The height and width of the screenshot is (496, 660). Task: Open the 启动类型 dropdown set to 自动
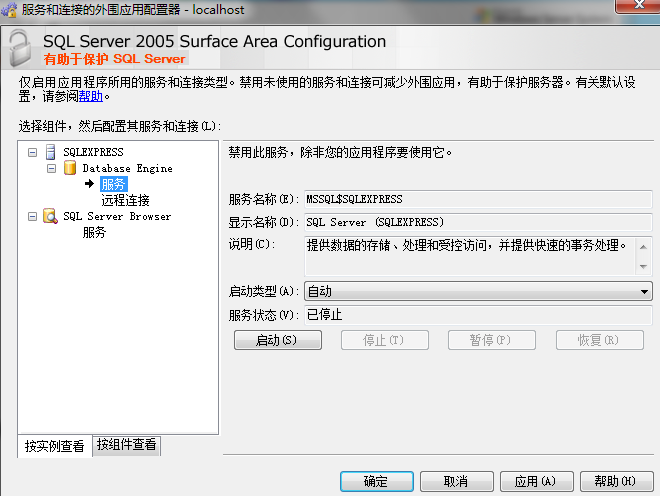coord(478,291)
